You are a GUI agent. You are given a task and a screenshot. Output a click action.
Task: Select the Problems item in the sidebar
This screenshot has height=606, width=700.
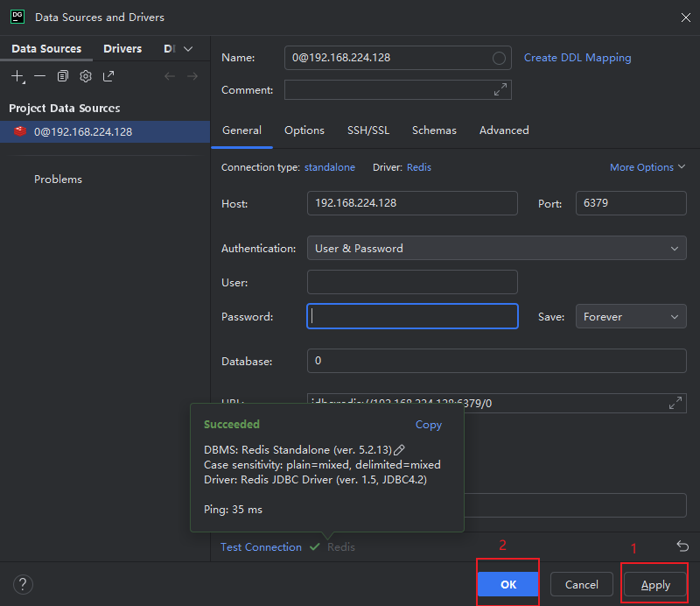[x=58, y=180]
